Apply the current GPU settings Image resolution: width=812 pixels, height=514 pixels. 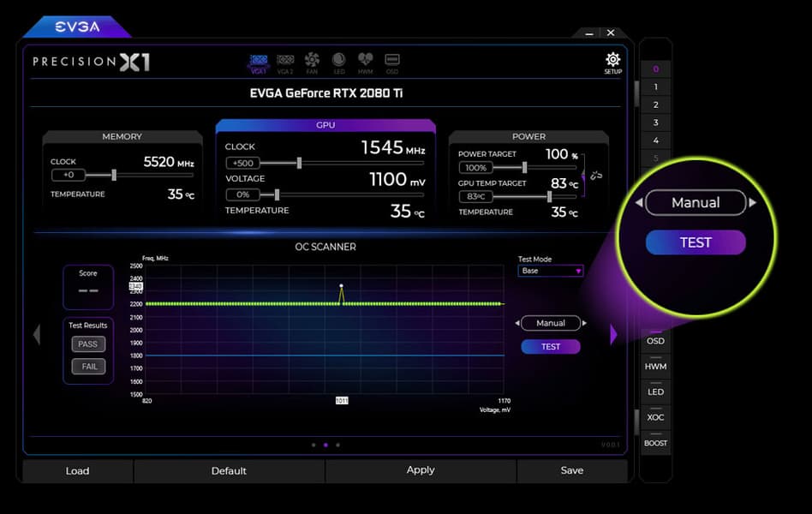(x=421, y=470)
